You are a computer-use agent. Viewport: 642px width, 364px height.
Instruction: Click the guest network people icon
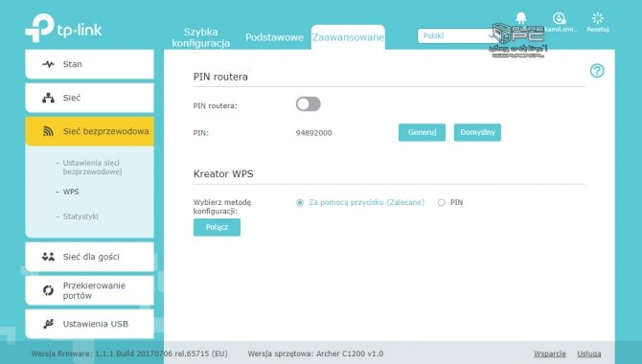click(48, 257)
